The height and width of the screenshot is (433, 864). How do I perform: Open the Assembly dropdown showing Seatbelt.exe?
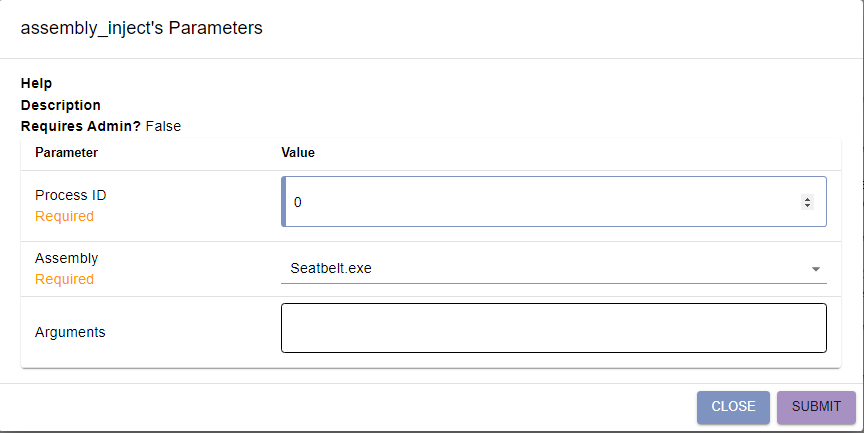(554, 268)
